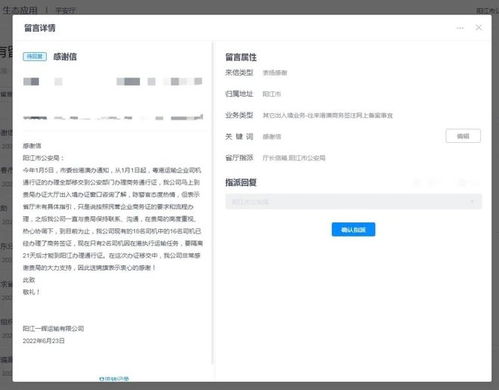Screen dimensions: 499x390
Task: Close the 留言详情 dialog
Action: (479, 28)
